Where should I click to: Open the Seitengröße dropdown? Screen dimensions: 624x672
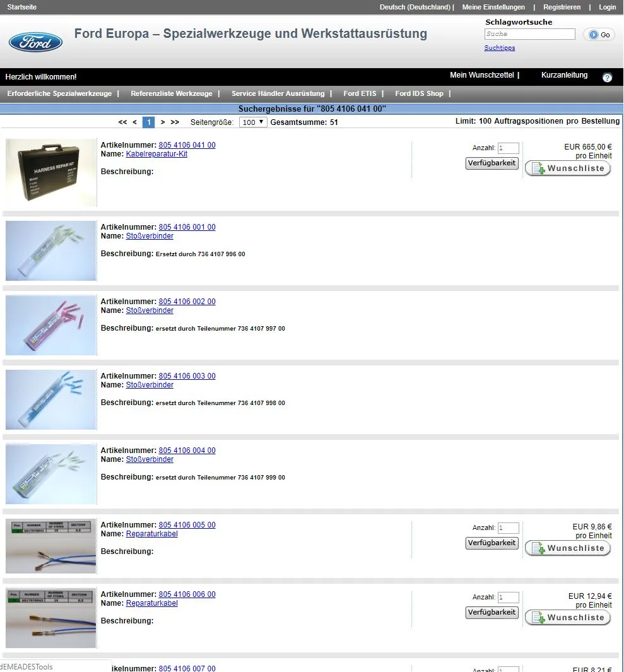pos(253,122)
